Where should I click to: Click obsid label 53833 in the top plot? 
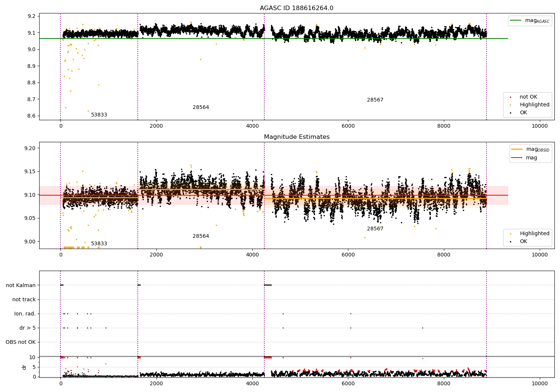(99, 115)
